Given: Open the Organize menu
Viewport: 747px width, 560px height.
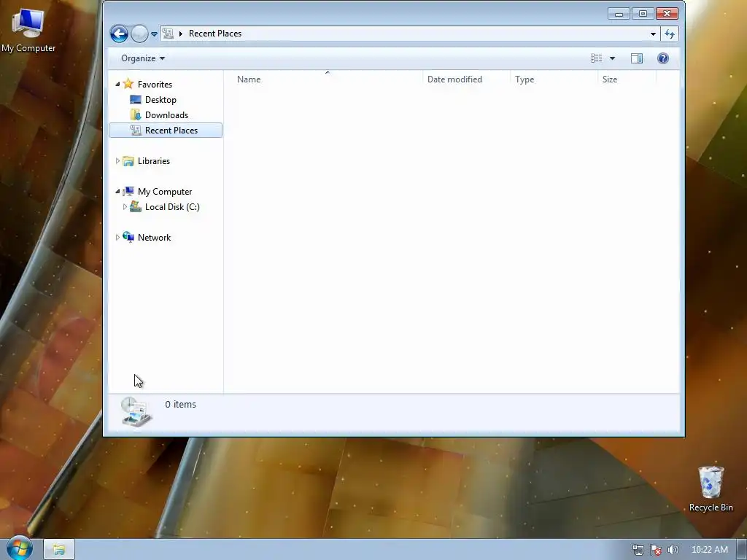Looking at the screenshot, I should pos(143,58).
